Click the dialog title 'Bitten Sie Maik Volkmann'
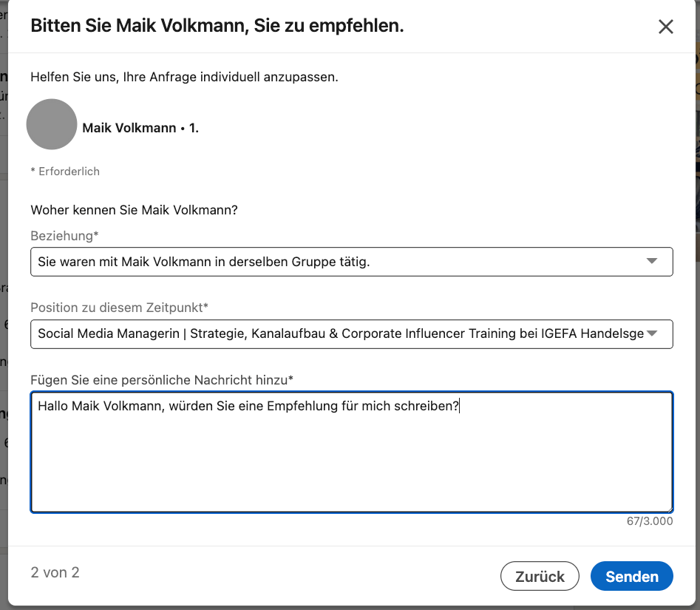700x610 pixels. pos(217,27)
